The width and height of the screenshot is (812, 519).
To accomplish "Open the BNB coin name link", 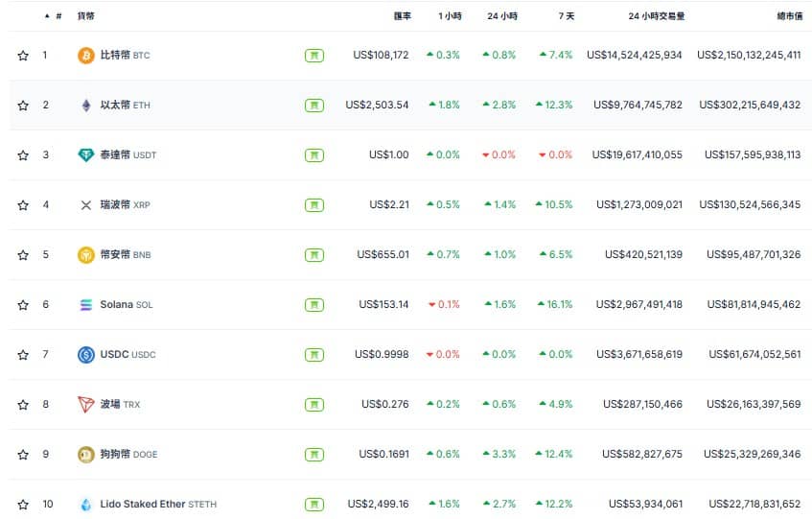I will 126,255.
